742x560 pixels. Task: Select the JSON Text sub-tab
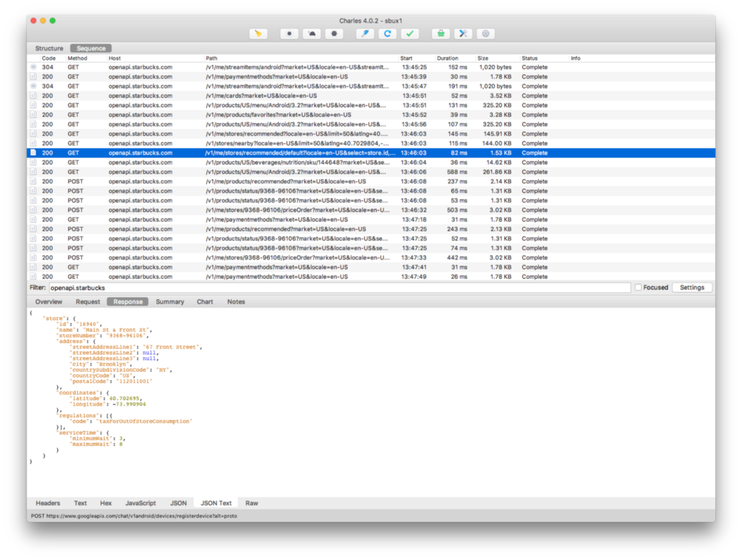point(216,503)
